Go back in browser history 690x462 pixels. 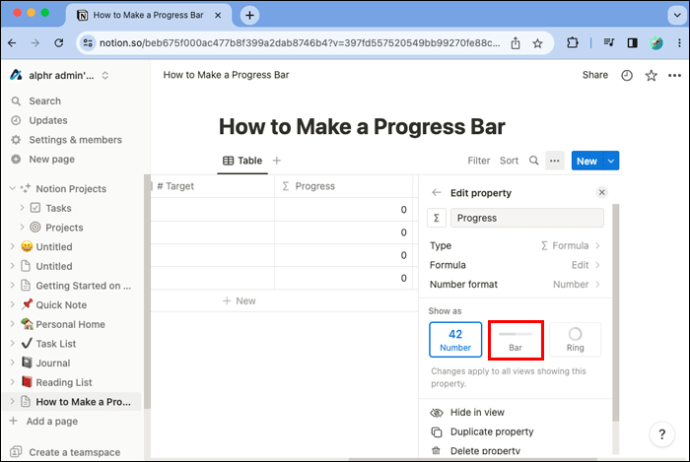[x=12, y=43]
